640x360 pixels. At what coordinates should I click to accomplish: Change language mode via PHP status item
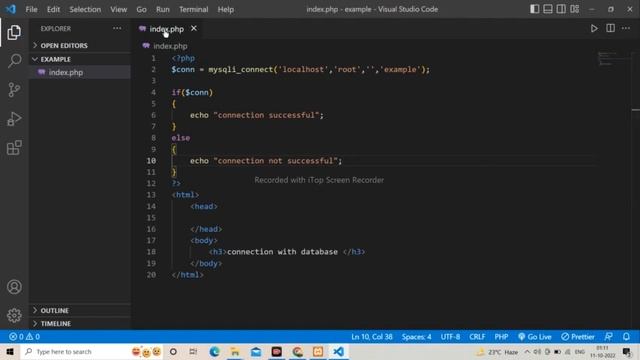pyautogui.click(x=501, y=337)
